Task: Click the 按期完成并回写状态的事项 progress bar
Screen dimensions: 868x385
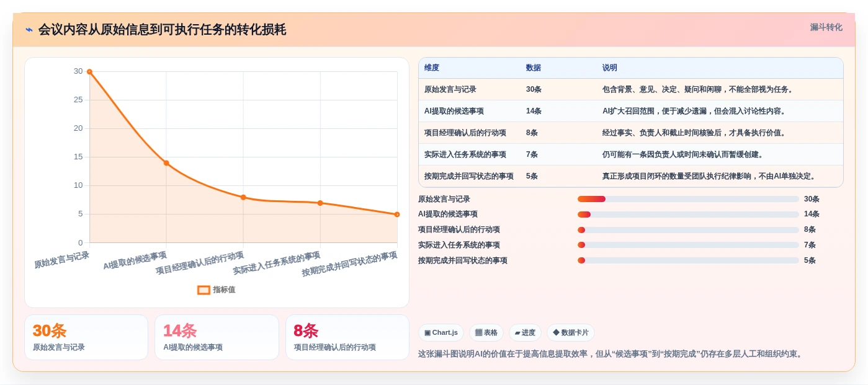Action: point(688,260)
